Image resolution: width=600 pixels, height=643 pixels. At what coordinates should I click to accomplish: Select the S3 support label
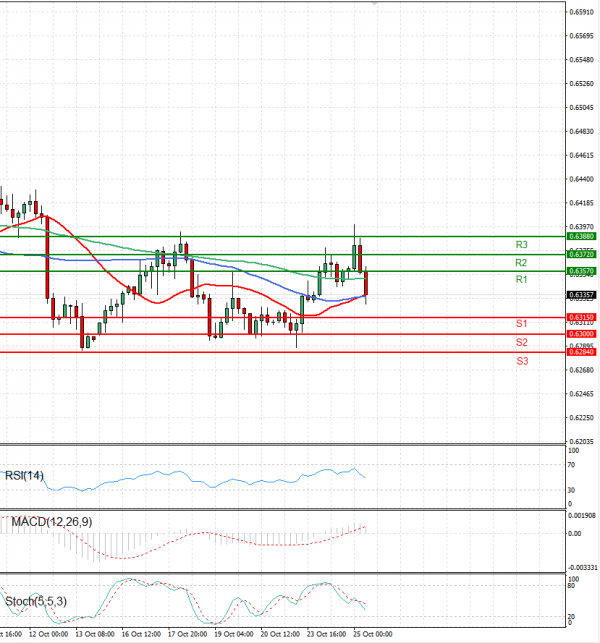pos(522,360)
